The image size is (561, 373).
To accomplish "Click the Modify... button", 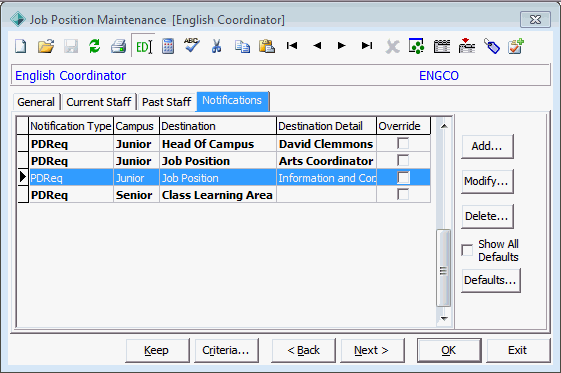I will pyautogui.click(x=487, y=181).
